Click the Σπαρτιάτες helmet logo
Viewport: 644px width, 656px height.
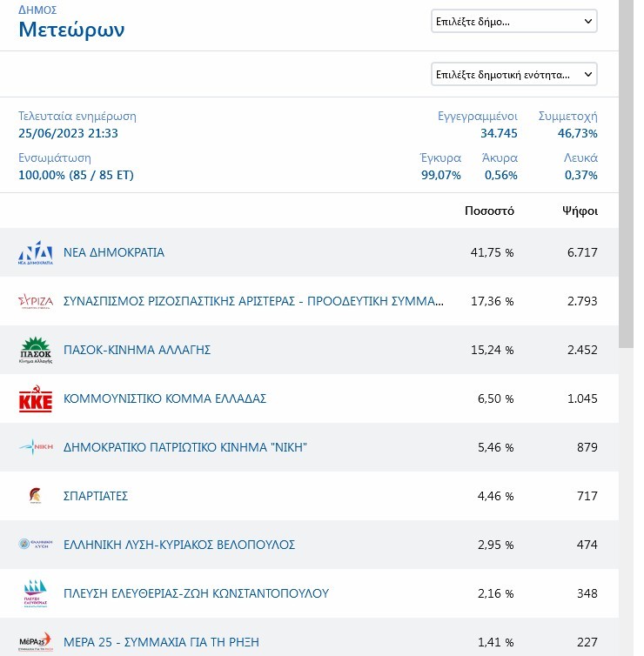(36, 496)
